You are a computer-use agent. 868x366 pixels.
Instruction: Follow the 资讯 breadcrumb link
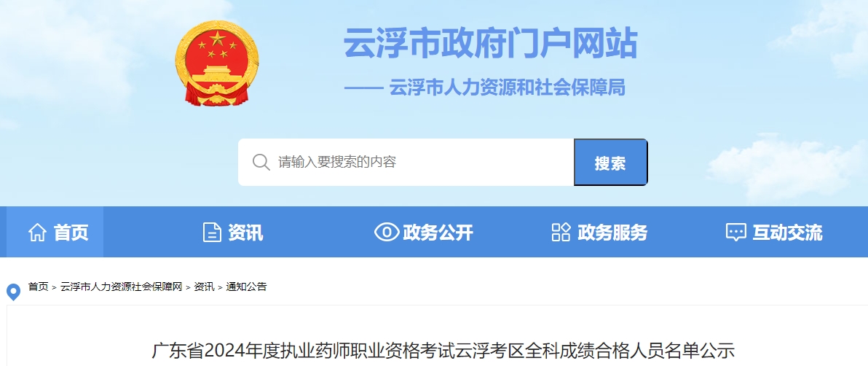tap(205, 287)
